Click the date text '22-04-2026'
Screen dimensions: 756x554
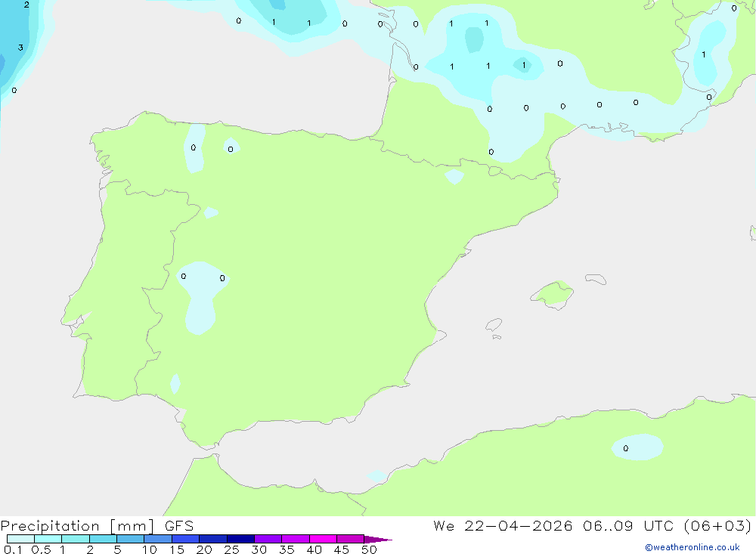[x=519, y=525]
